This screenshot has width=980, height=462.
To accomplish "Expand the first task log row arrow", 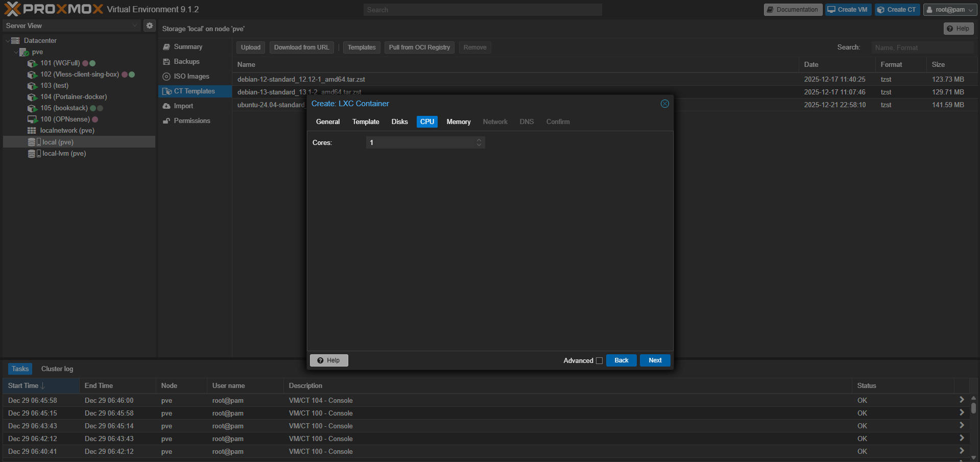I will coord(962,400).
